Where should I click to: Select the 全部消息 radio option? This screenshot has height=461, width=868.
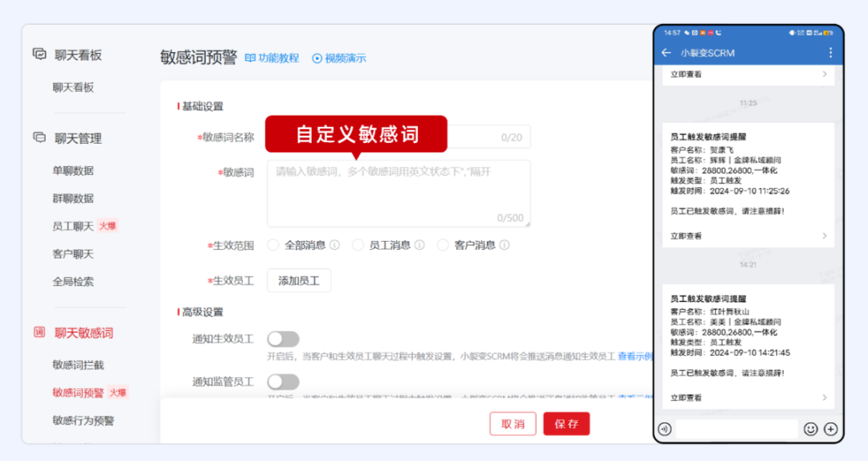[273, 245]
